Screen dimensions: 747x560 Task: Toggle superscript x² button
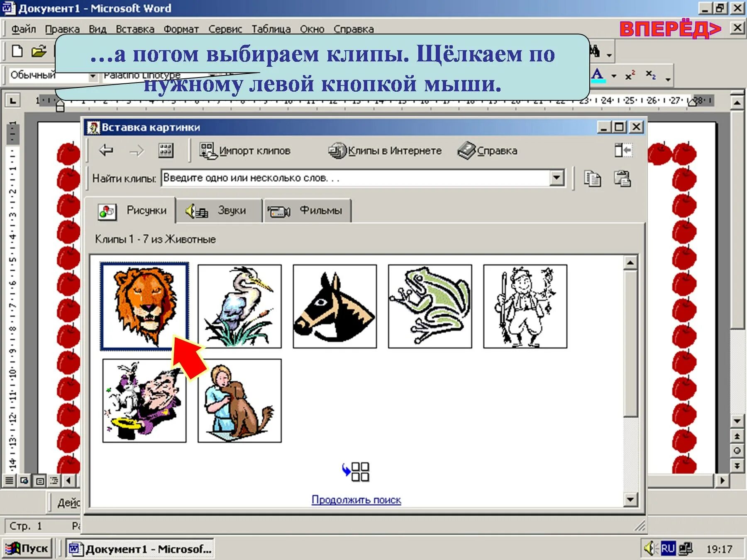pyautogui.click(x=630, y=76)
